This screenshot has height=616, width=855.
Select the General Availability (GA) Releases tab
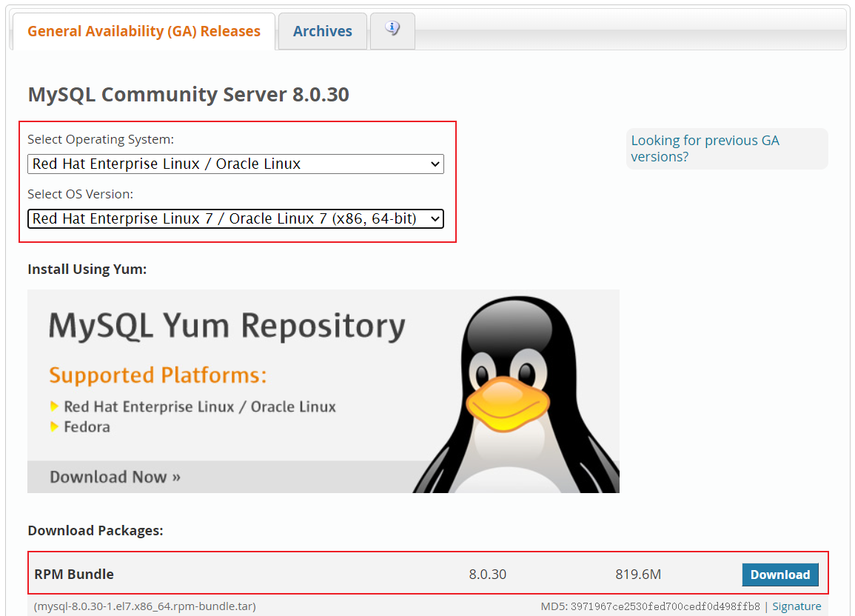click(x=143, y=30)
